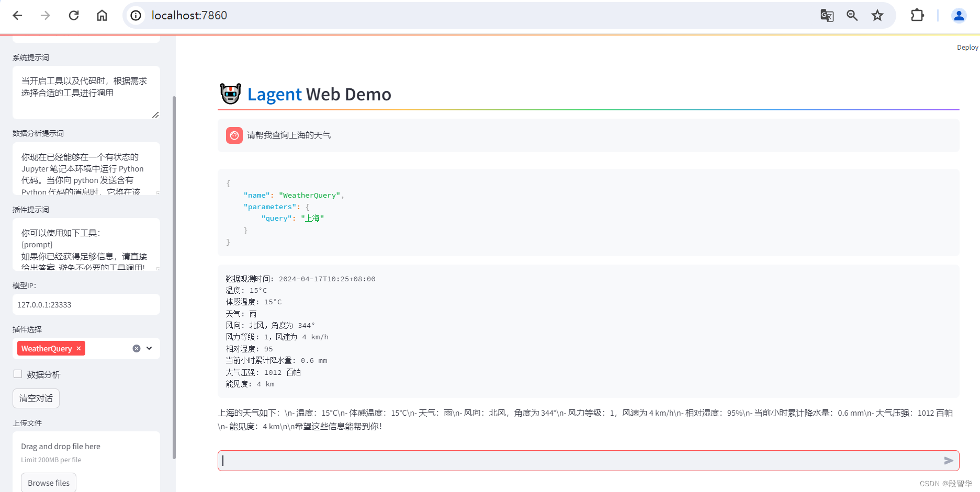Click the 体感温度: 15°C line in output
This screenshot has height=492, width=980.
tap(254, 302)
